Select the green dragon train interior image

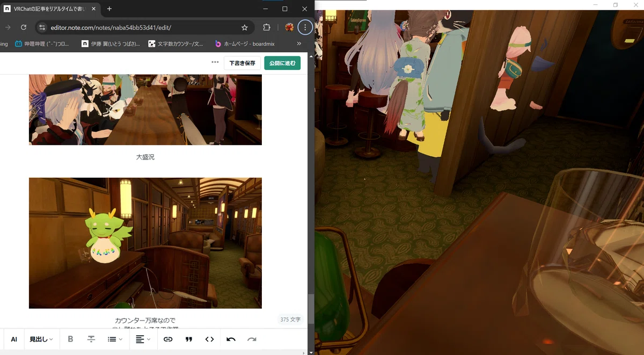145,243
